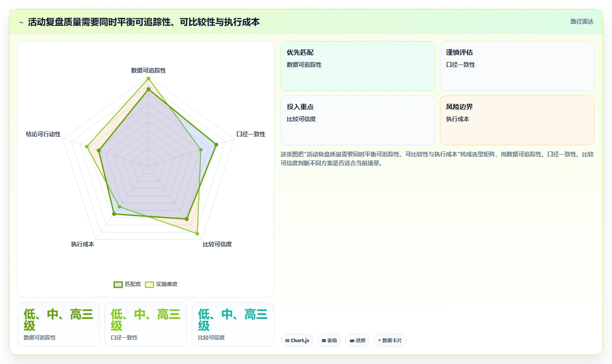This screenshot has width=612, height=364.
Task: Click the 匹配度 legend color box
Action: 118,285
